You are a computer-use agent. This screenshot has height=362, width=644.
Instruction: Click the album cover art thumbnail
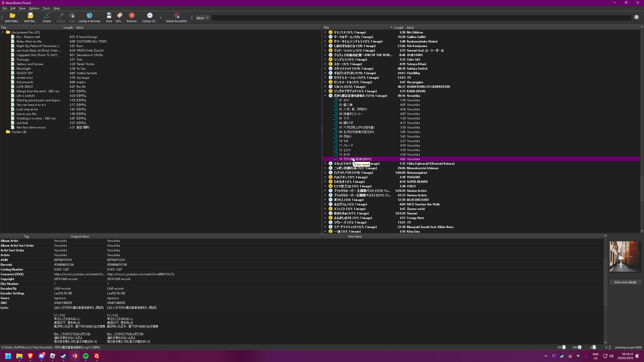(x=625, y=256)
